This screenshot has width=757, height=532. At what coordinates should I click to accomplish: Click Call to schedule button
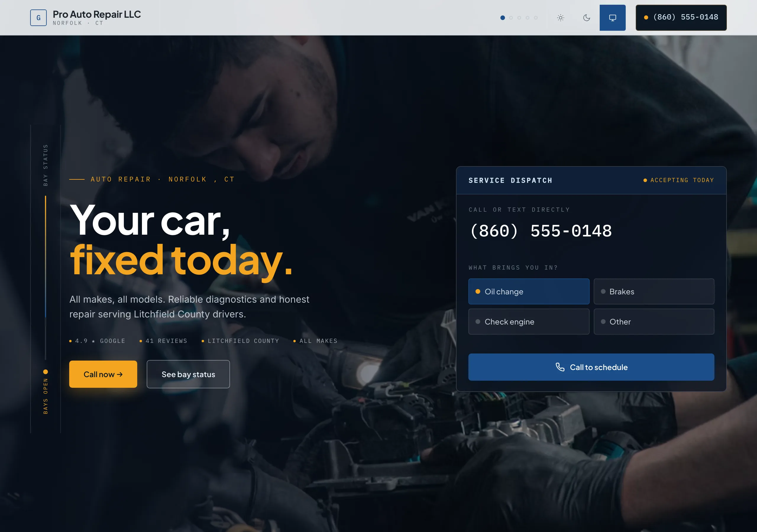[591, 367]
